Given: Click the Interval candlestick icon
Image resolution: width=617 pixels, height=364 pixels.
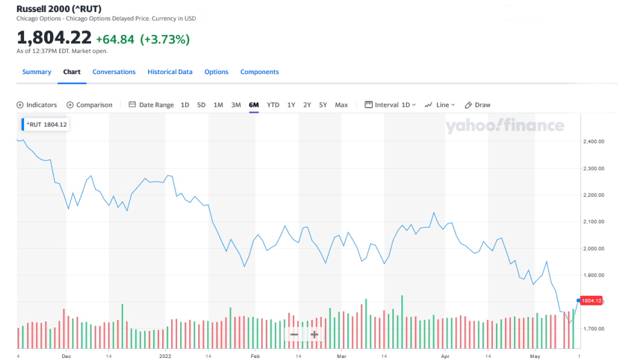Looking at the screenshot, I should pos(369,105).
